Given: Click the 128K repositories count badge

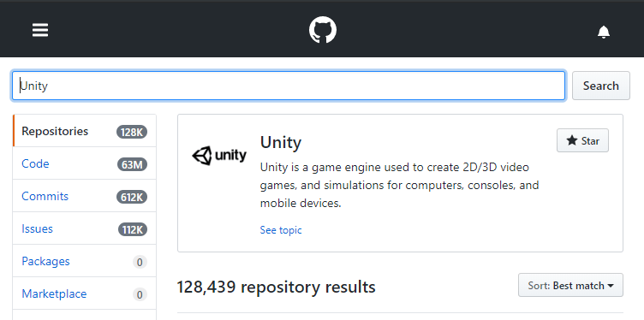Looking at the screenshot, I should point(132,132).
